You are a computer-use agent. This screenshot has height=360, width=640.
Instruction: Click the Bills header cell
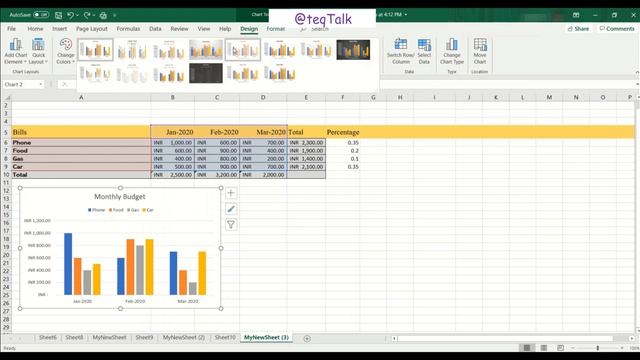pos(81,132)
